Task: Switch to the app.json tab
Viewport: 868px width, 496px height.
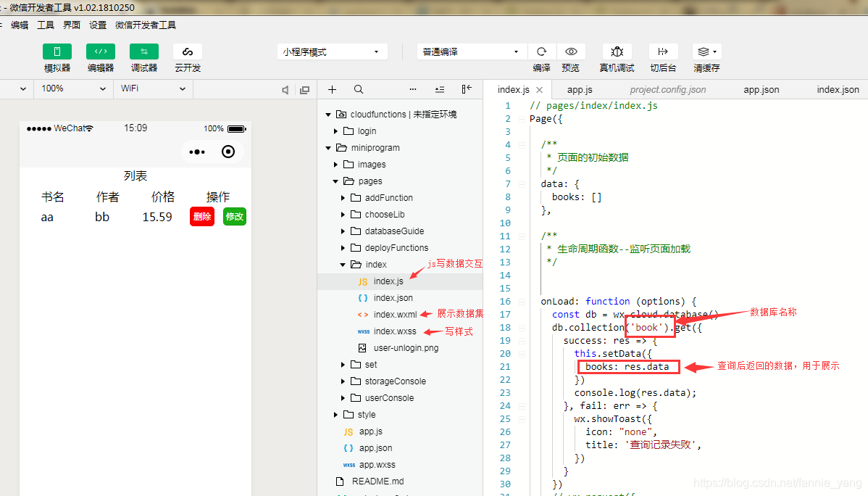Action: (x=761, y=89)
